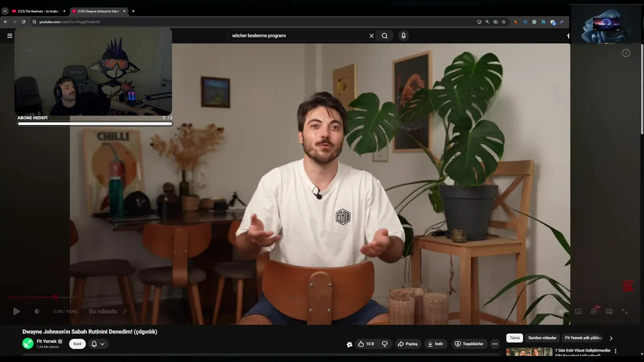Click the 'Paylaş' share button

click(x=408, y=344)
